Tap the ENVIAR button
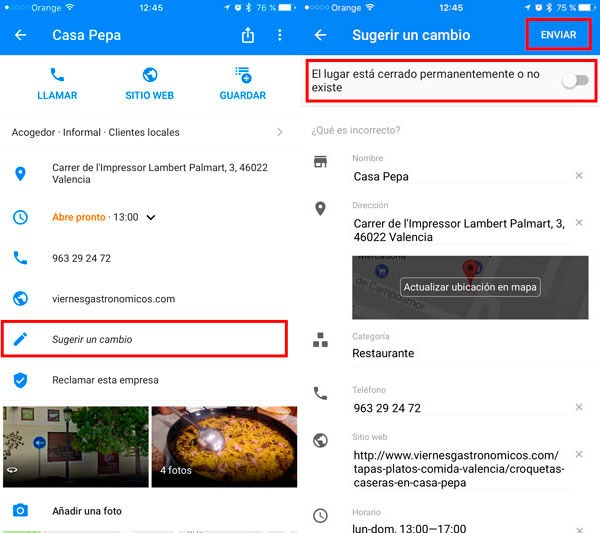The image size is (600, 533). click(558, 35)
